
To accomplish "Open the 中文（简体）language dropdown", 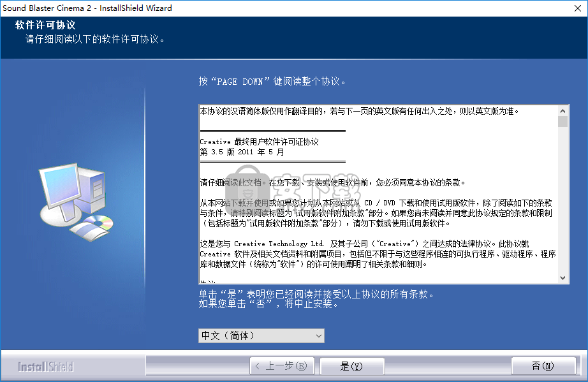I will pos(261,335).
